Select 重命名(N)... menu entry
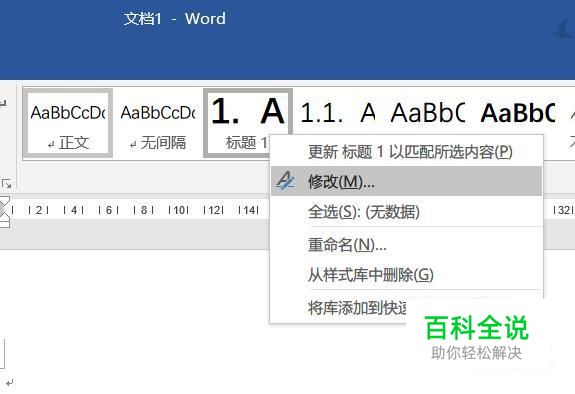575x394 pixels. click(406, 244)
